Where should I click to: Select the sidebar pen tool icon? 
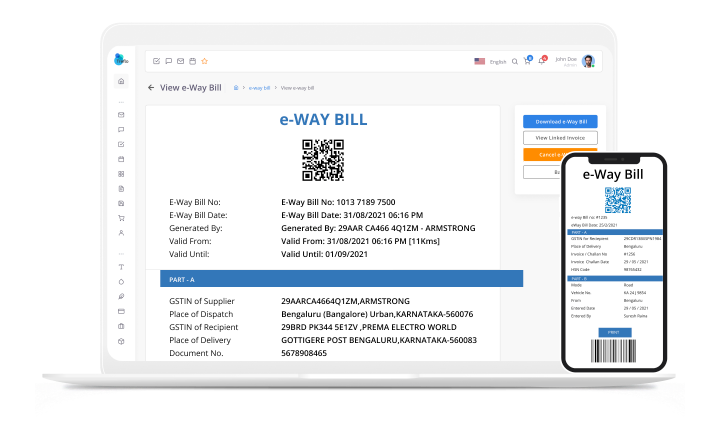pyautogui.click(x=121, y=297)
